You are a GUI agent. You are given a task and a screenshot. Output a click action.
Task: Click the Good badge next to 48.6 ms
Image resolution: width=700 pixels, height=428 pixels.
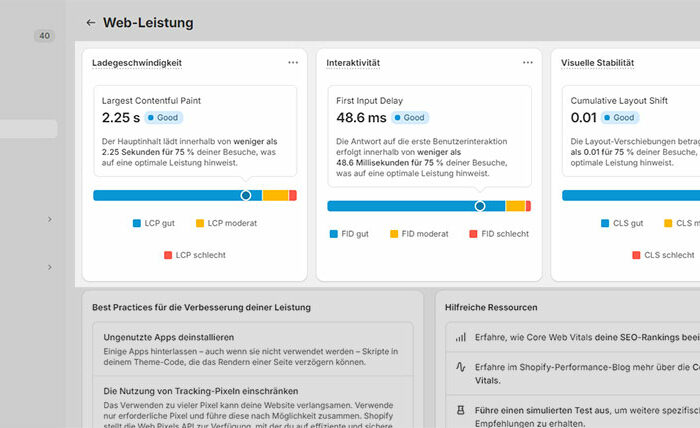(410, 117)
